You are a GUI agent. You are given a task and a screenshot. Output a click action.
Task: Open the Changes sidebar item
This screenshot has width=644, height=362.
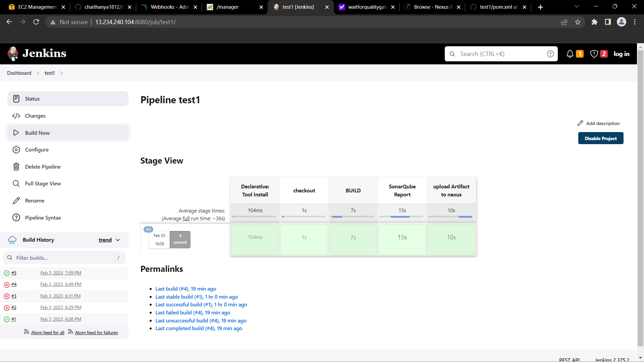click(35, 116)
